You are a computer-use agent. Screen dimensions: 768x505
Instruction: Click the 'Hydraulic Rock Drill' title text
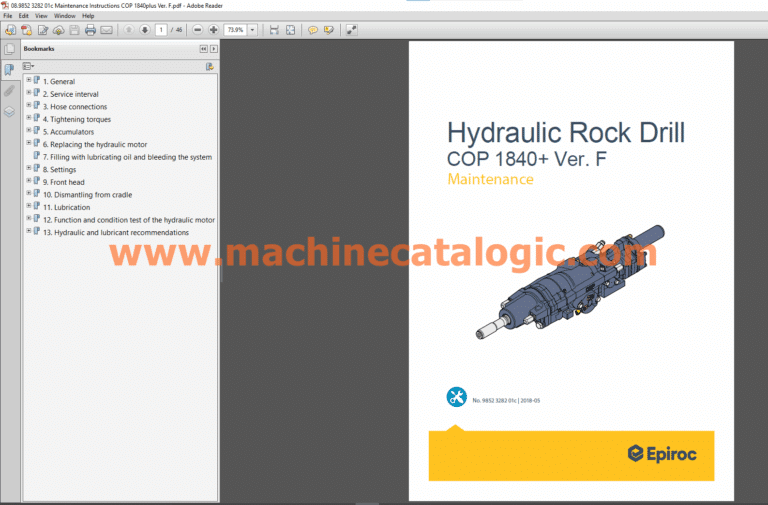(x=566, y=133)
